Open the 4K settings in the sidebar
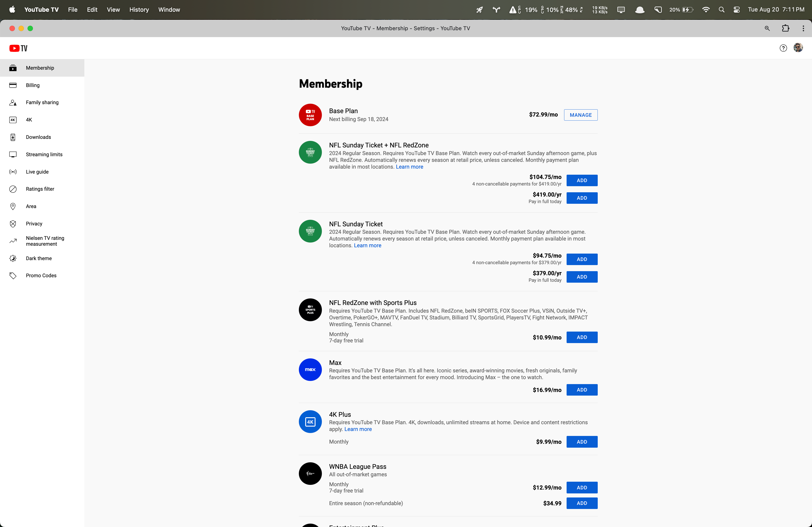The height and width of the screenshot is (527, 812). click(29, 120)
